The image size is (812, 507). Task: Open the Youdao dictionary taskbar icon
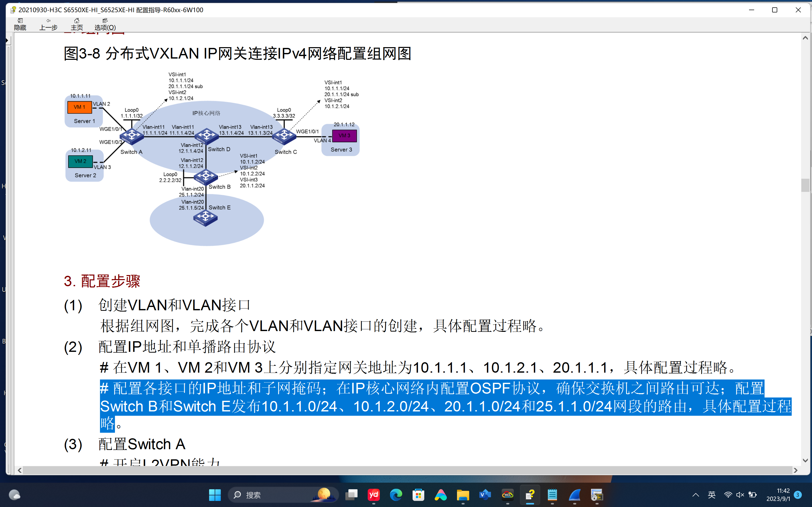374,495
